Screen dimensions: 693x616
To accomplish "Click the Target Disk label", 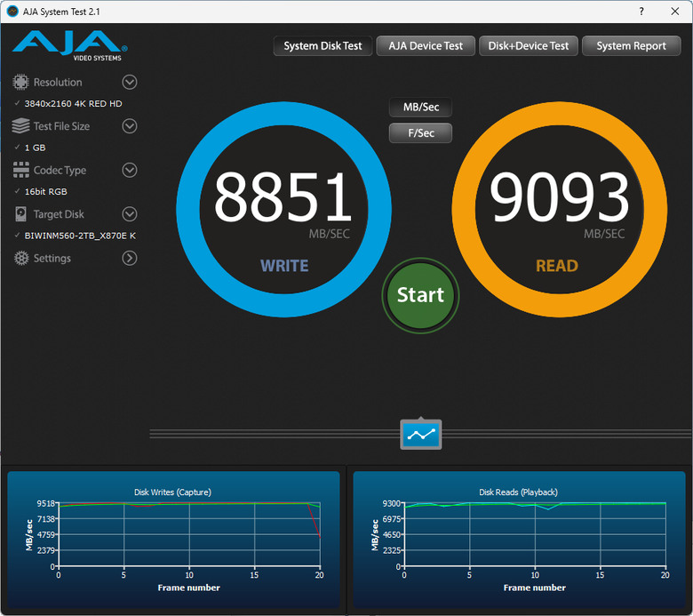I will [x=59, y=214].
